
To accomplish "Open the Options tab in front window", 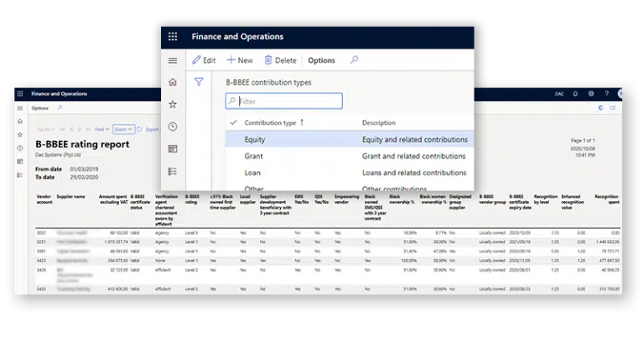I will click(x=321, y=60).
